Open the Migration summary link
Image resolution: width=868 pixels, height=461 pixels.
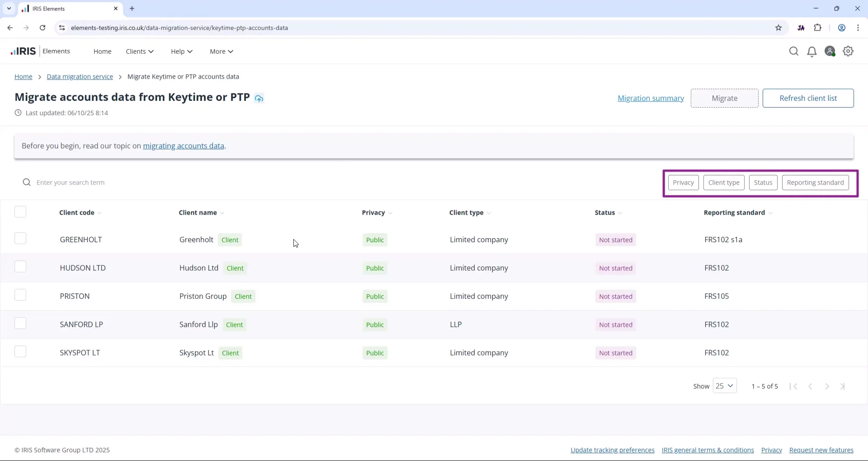pos(651,99)
